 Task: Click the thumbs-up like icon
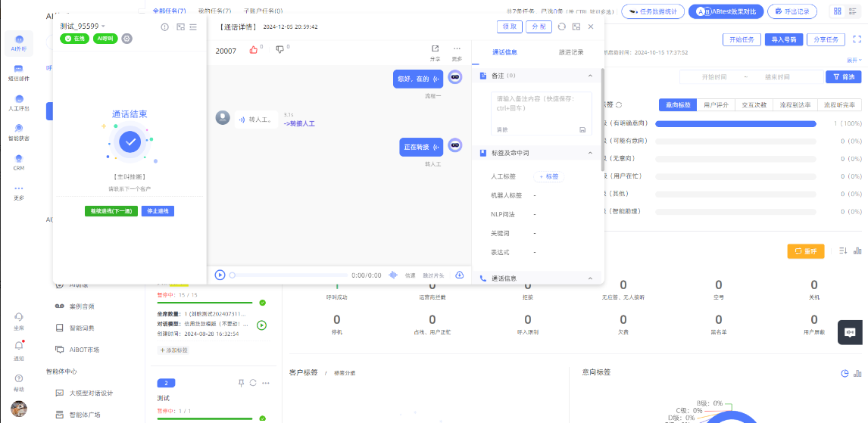coord(254,50)
